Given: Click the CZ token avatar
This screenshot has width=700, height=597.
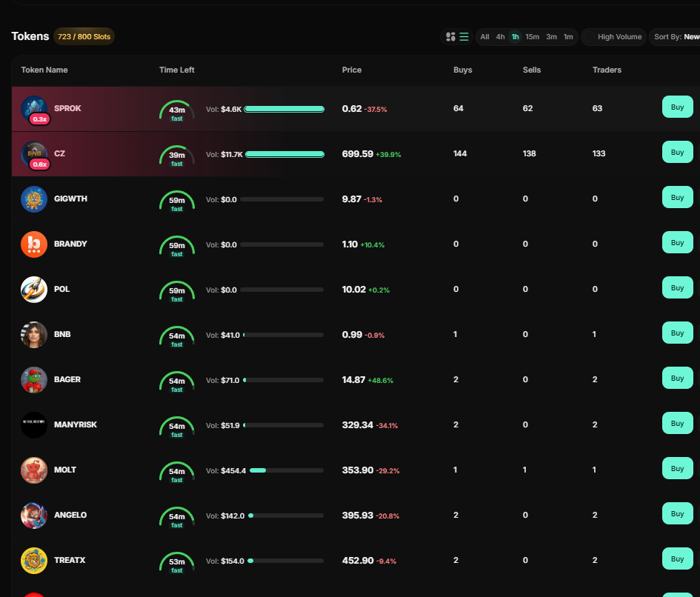Looking at the screenshot, I should point(34,154).
